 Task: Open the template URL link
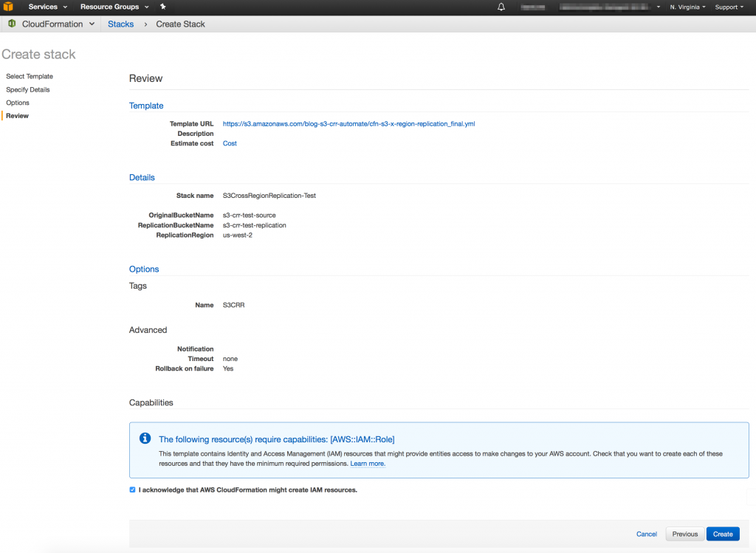tap(348, 124)
